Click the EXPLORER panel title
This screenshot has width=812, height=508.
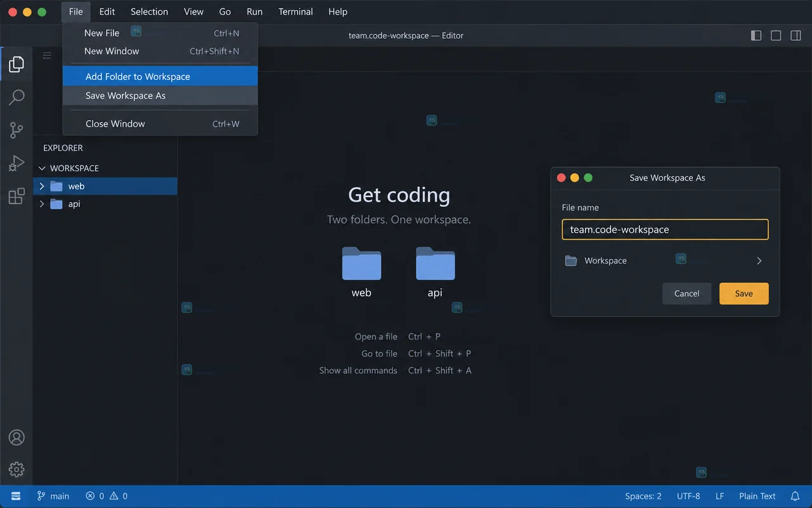point(63,148)
